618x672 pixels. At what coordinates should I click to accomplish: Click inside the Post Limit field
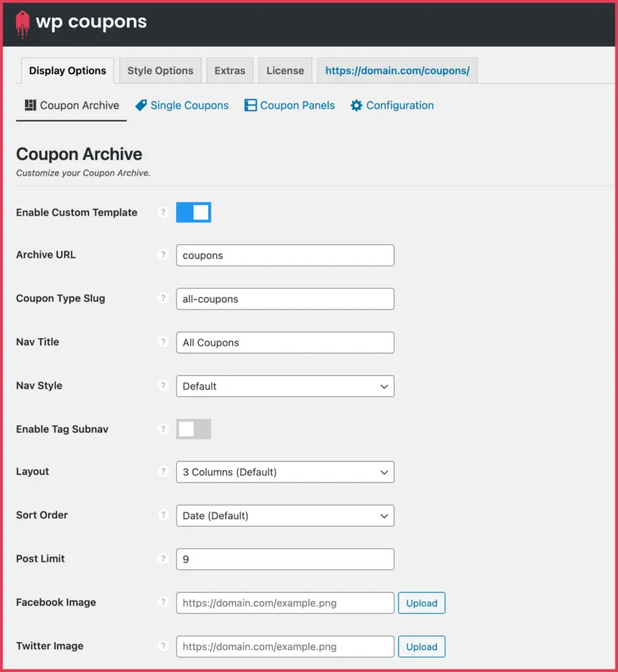284,558
